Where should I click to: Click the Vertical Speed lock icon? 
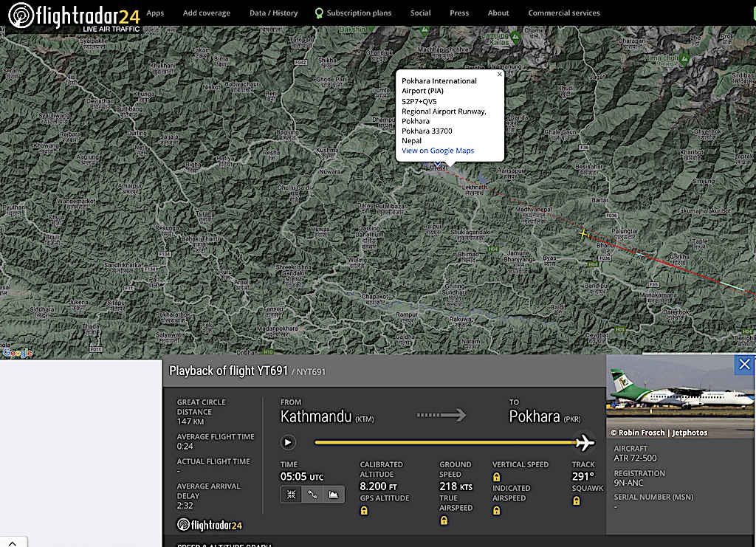497,477
